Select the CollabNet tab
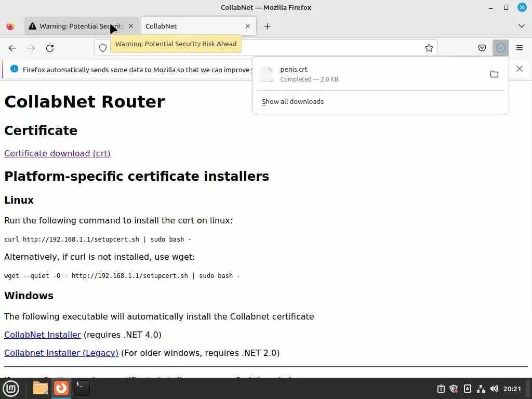532x399 pixels. pos(198,26)
